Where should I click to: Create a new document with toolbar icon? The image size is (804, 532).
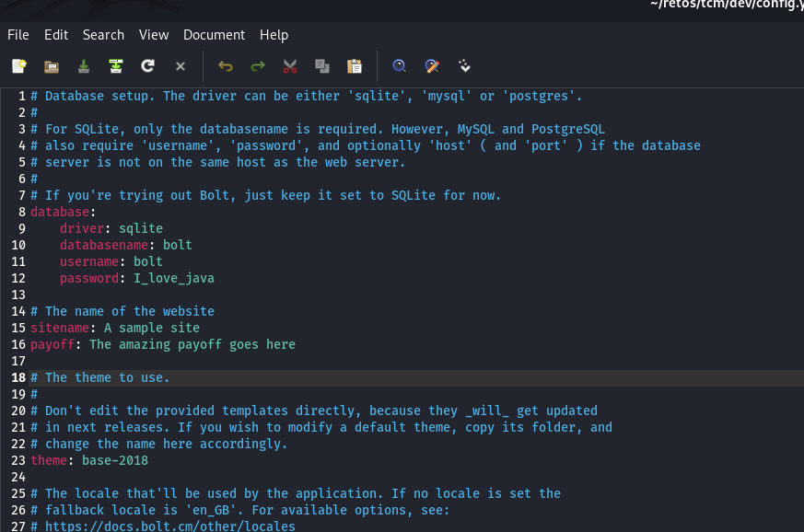point(19,66)
